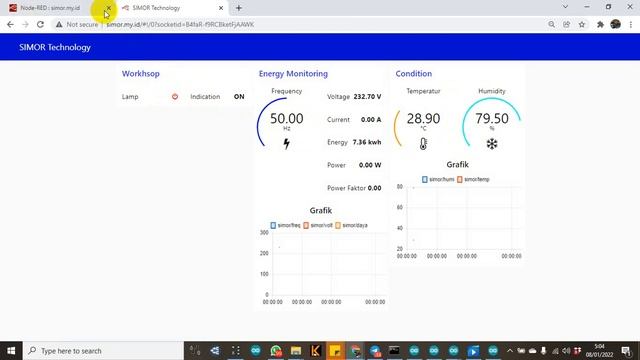Toggle the simor/hum legend swatch

pos(424,179)
